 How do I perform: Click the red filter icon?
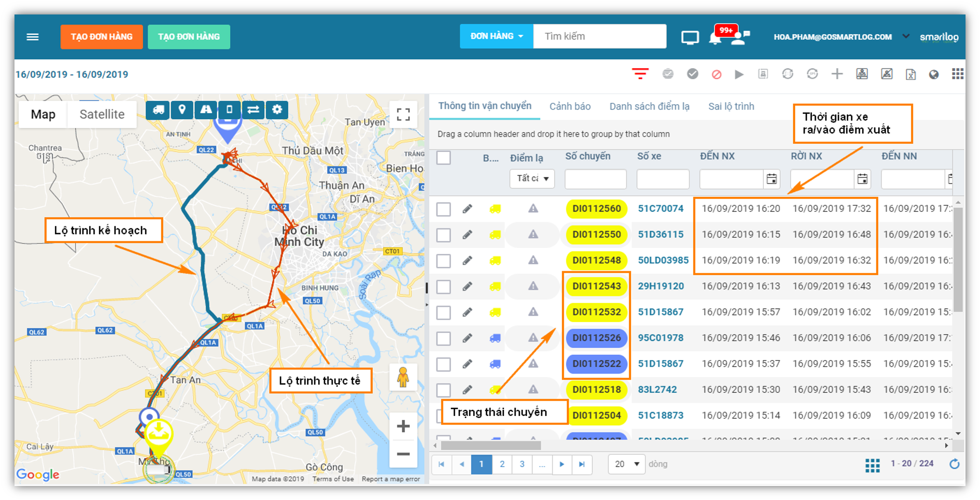coord(640,74)
